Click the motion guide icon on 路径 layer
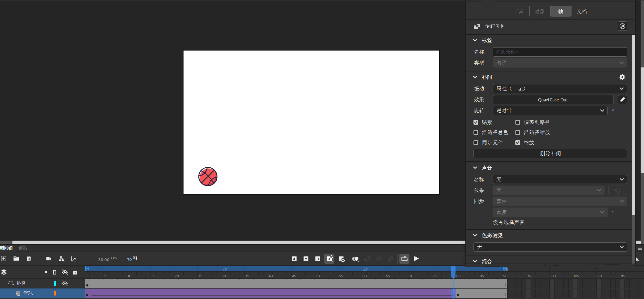644x299 pixels. pyautogui.click(x=11, y=283)
